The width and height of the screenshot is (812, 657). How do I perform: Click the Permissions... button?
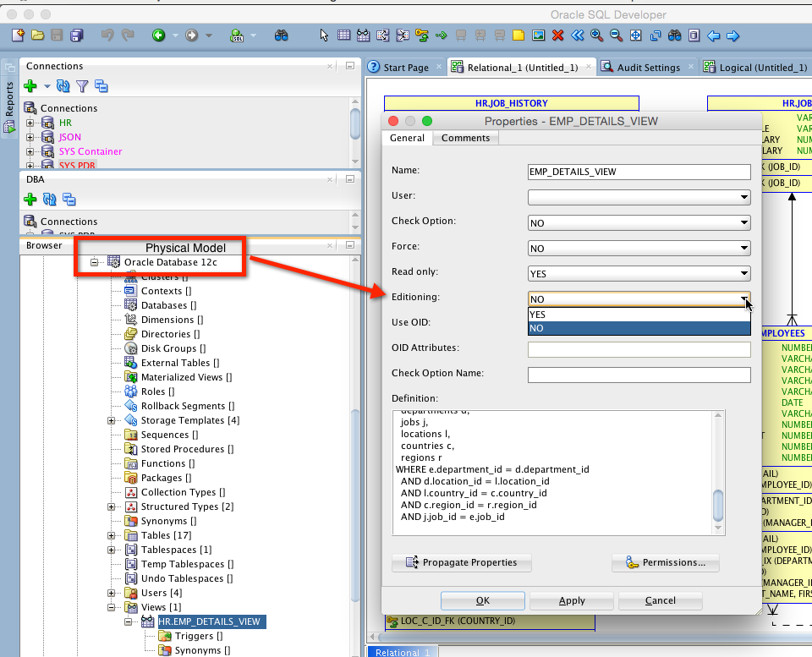click(666, 562)
